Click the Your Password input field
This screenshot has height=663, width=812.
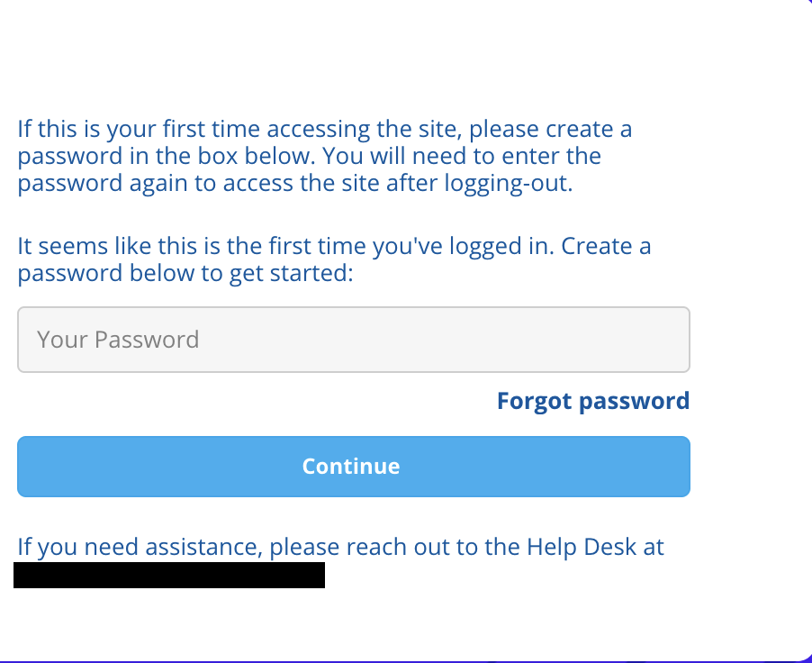[353, 340]
